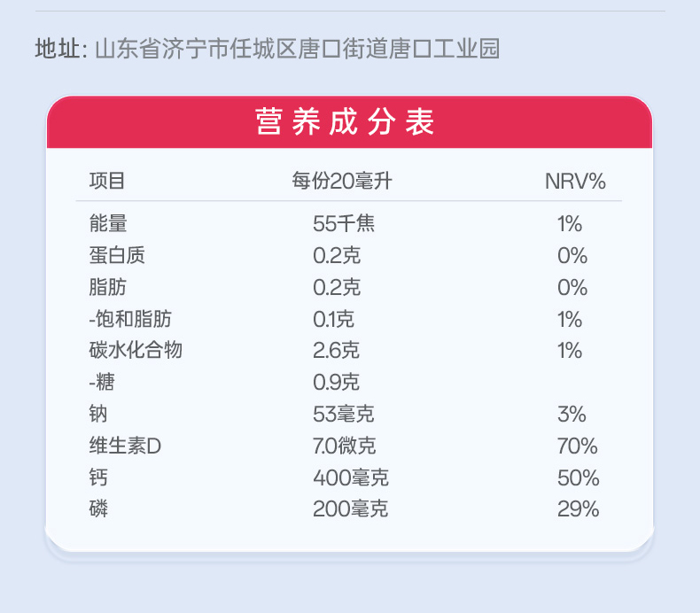700x613 pixels.
Task: Select the NRV% column header
Action: click(x=575, y=182)
